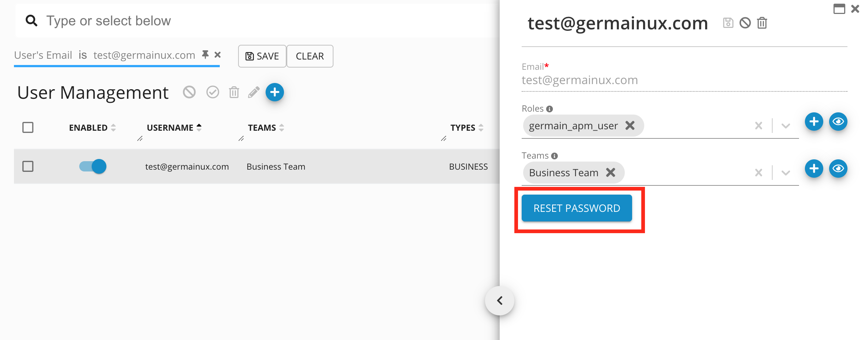Click the RESET PASSWORD button

point(576,208)
